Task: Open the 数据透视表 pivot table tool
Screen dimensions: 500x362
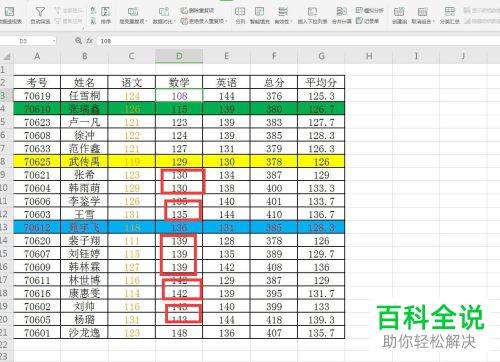Action: [x=9, y=15]
